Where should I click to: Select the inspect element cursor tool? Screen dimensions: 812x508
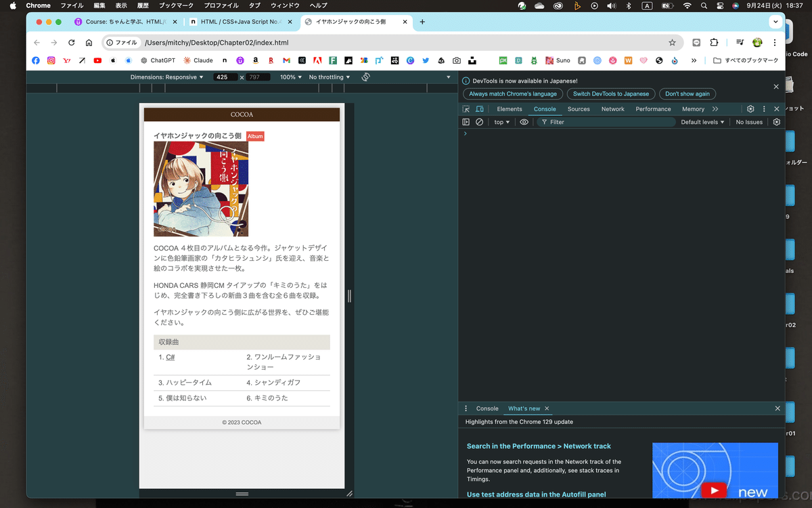(465, 108)
